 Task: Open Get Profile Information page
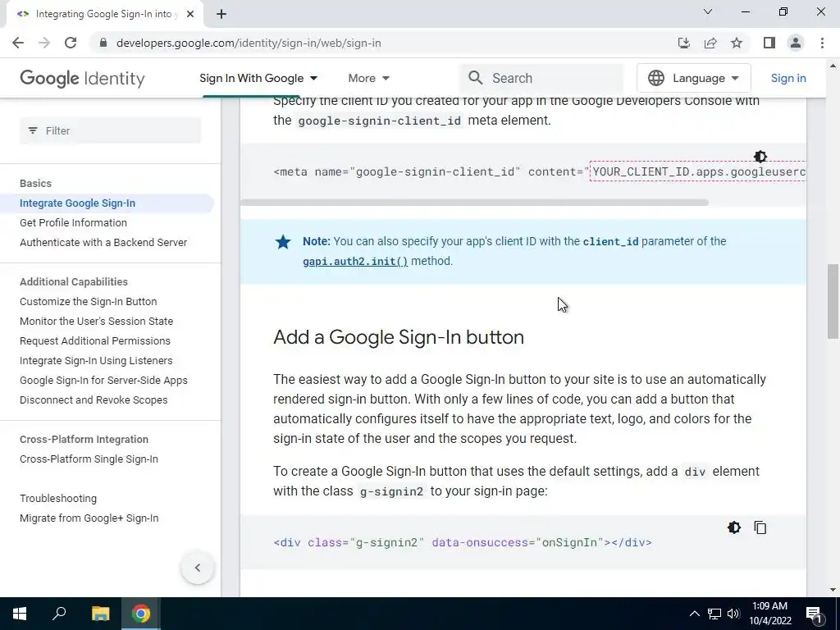coord(73,223)
